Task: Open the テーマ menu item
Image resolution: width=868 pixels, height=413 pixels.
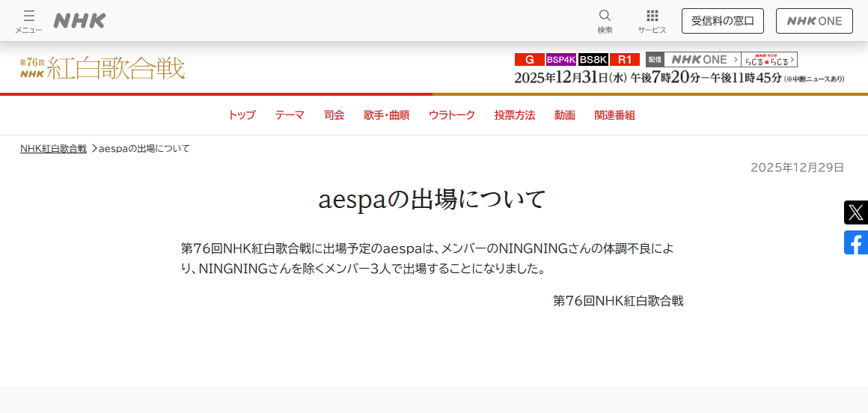Action: click(290, 115)
